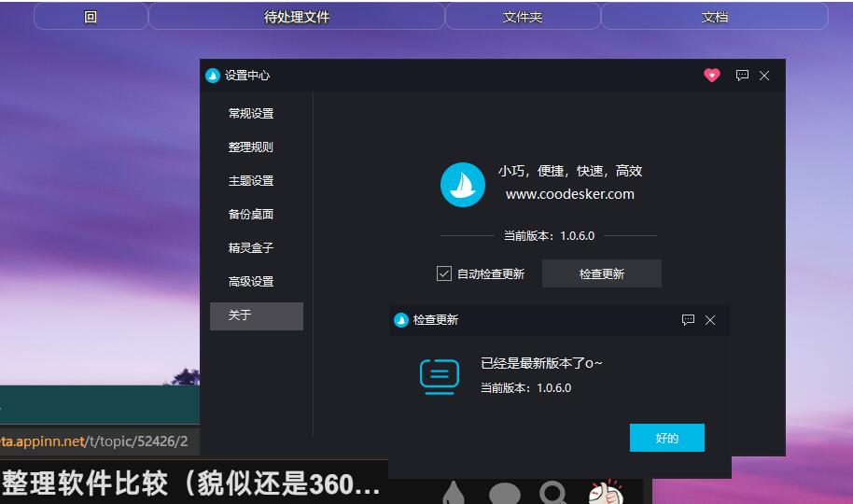853x504 pixels.
Task: Go to 备份桌面 settings
Action: click(x=251, y=215)
